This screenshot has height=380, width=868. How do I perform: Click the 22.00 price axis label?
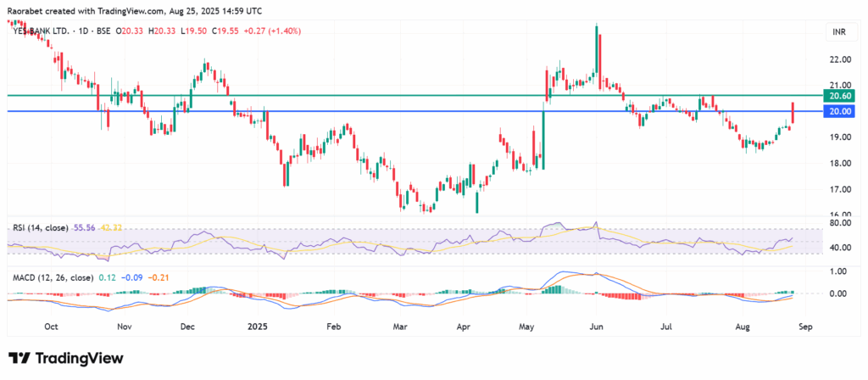click(x=840, y=59)
